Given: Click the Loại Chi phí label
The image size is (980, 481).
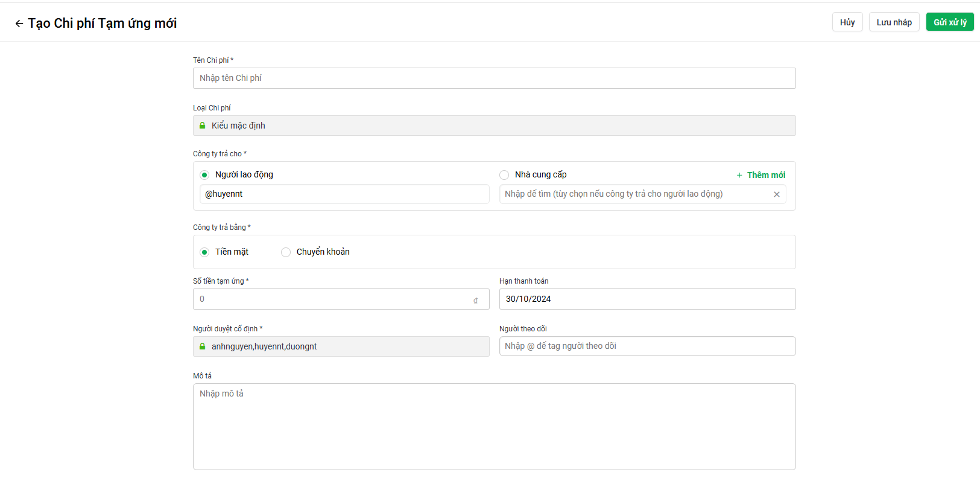Looking at the screenshot, I should point(212,108).
